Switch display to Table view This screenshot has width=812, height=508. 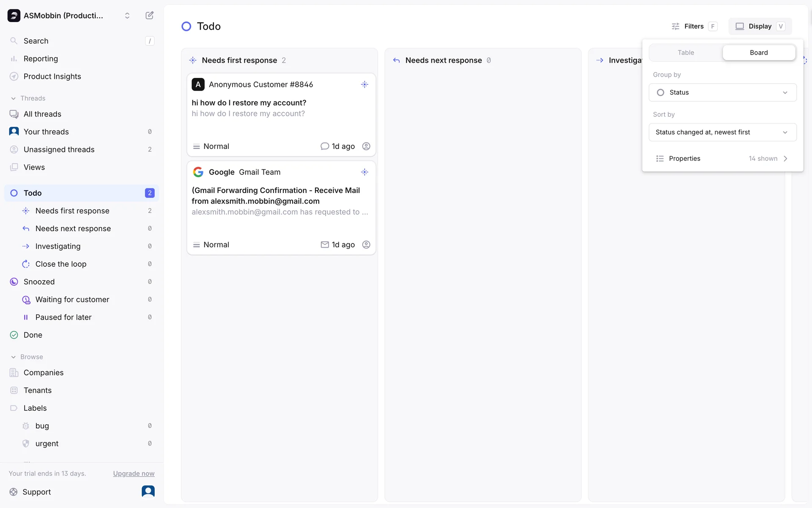coord(686,53)
